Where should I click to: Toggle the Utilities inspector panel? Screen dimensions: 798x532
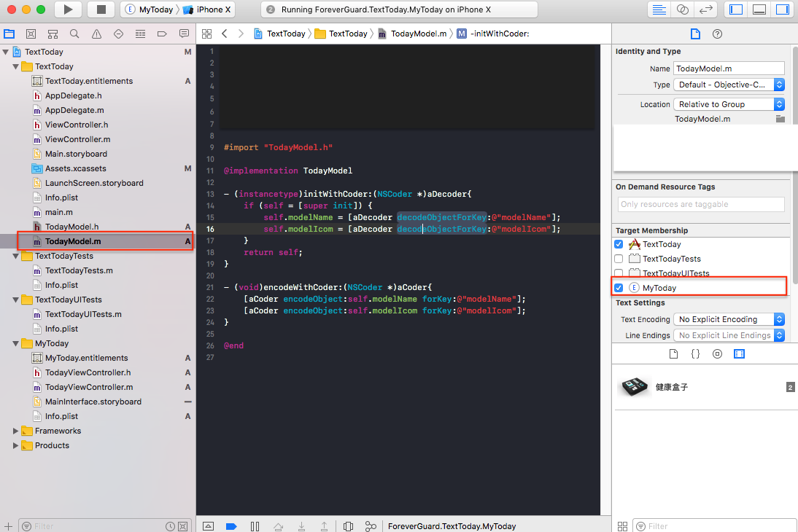pyautogui.click(x=783, y=9)
